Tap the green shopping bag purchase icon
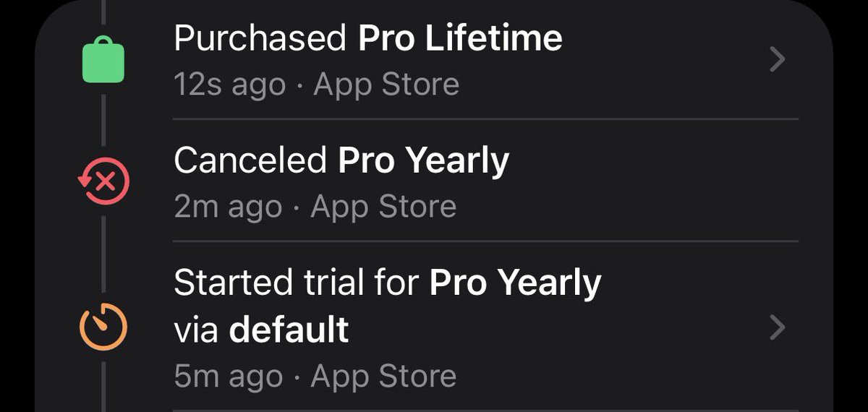Image resolution: width=868 pixels, height=412 pixels. pyautogui.click(x=103, y=60)
